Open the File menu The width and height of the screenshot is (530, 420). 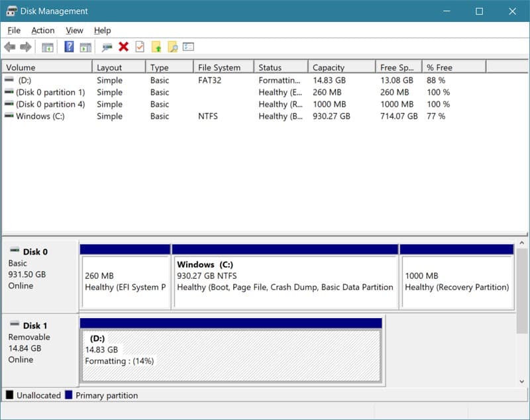coord(14,30)
